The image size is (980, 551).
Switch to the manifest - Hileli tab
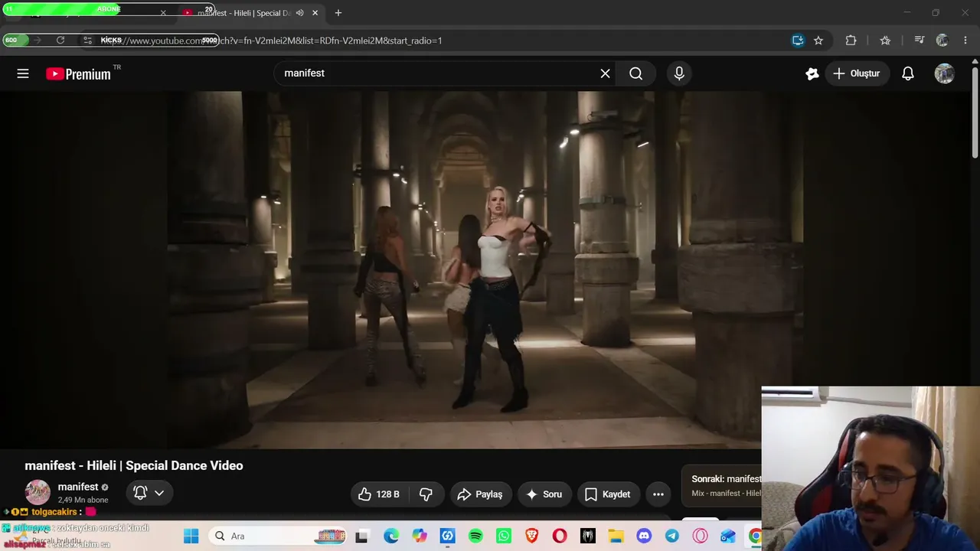pyautogui.click(x=250, y=13)
